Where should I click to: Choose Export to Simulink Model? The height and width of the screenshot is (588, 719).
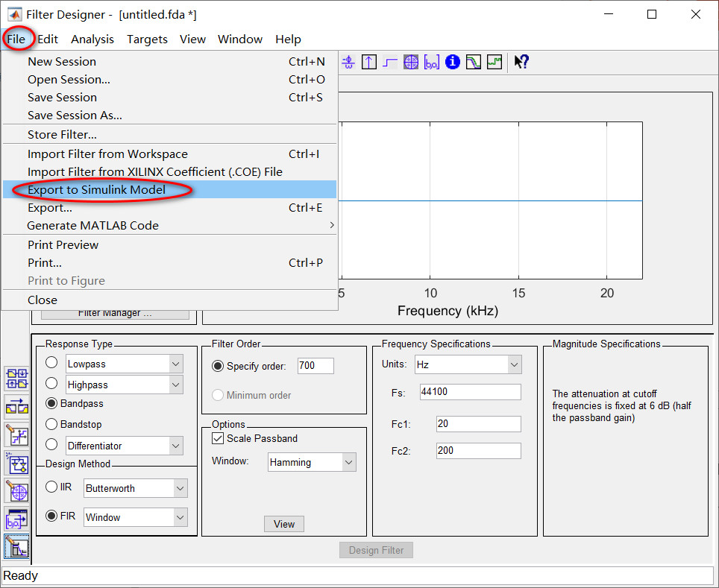point(169,190)
